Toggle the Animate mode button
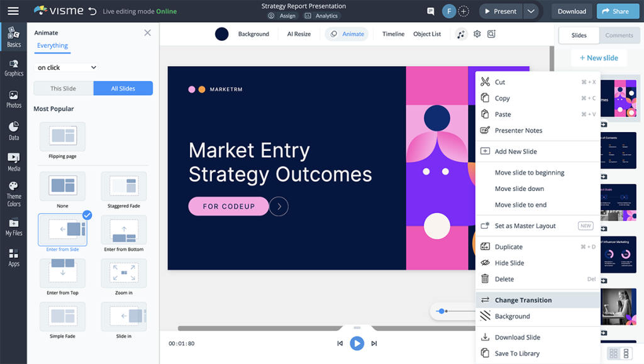This screenshot has width=644, height=364. 347,34
